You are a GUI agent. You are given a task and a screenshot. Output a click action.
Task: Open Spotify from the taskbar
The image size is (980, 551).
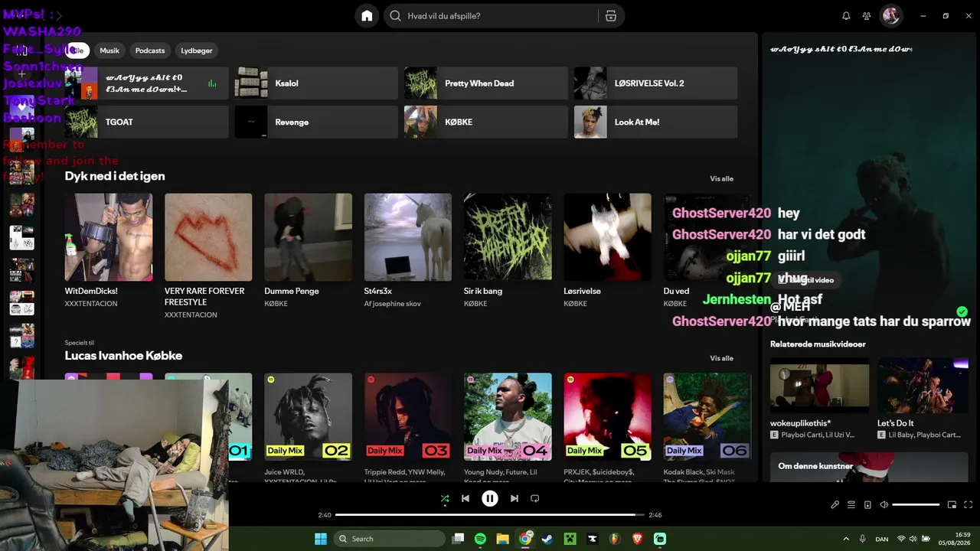pos(480,539)
